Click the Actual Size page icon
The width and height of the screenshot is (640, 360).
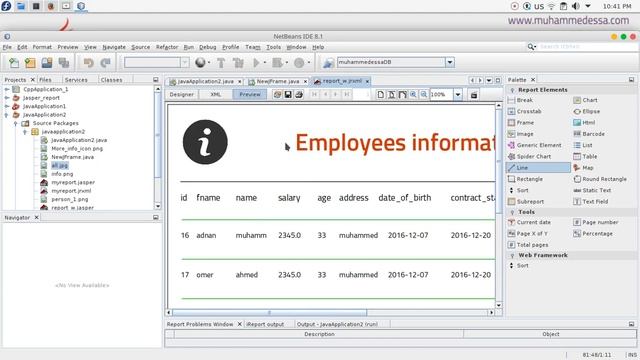click(x=380, y=95)
